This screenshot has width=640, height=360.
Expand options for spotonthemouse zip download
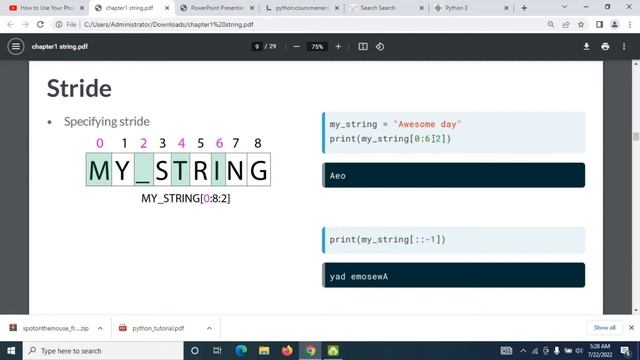point(100,328)
